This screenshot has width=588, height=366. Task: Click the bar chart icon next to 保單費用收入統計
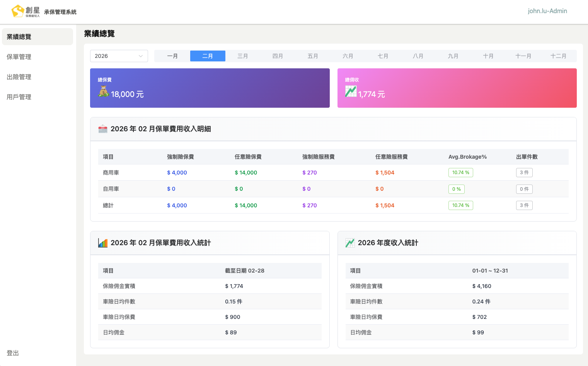(103, 243)
